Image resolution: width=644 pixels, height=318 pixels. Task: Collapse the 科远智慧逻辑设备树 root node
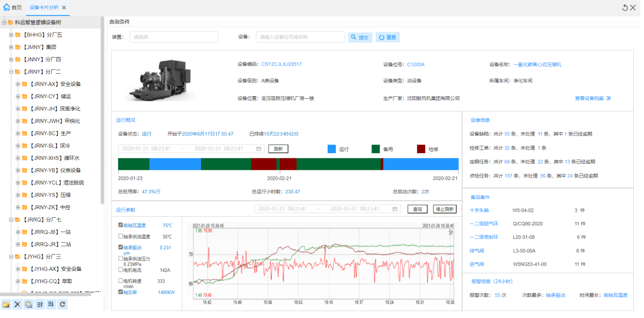(x=4, y=22)
